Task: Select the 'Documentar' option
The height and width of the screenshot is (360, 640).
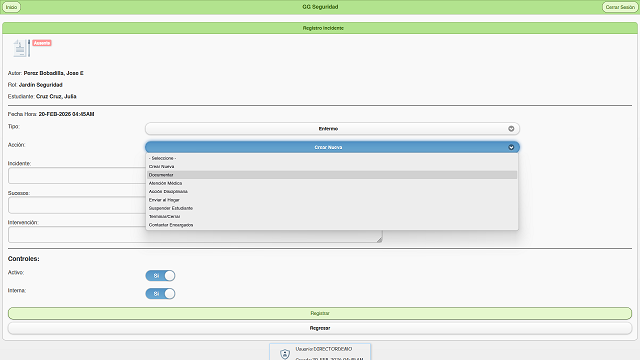Action: [332, 175]
